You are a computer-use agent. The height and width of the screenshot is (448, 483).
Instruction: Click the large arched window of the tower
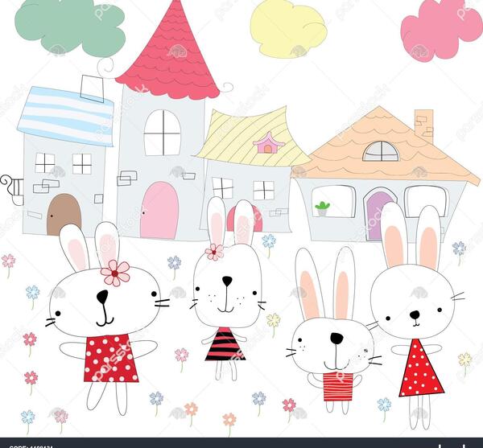pyautogui.click(x=163, y=133)
